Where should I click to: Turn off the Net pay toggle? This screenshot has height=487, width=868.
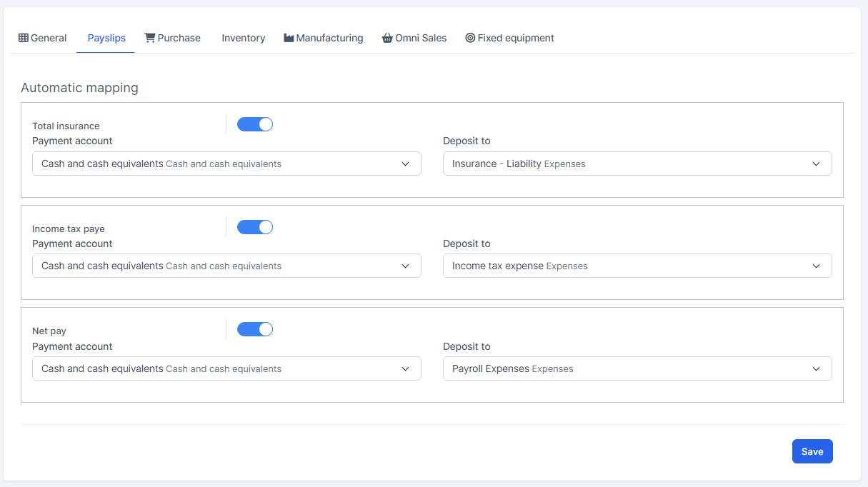point(255,329)
